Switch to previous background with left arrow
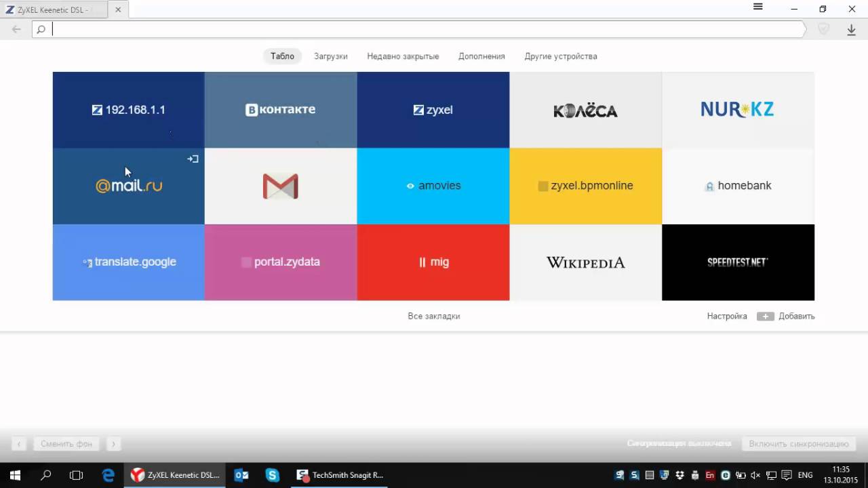This screenshot has height=488, width=868. (19, 444)
